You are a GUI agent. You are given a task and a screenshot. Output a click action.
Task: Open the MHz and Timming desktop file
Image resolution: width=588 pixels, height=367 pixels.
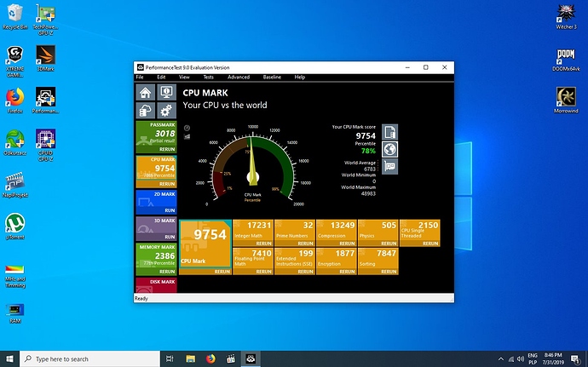[x=15, y=277]
